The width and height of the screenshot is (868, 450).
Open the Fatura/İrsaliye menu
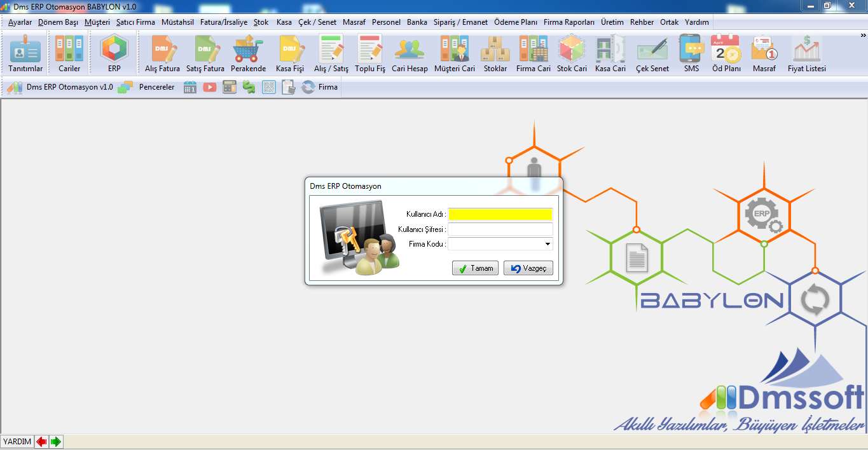pyautogui.click(x=223, y=22)
